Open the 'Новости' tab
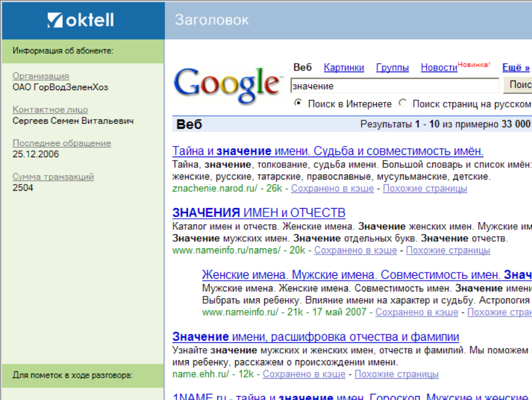This screenshot has width=532, height=400. pos(439,68)
